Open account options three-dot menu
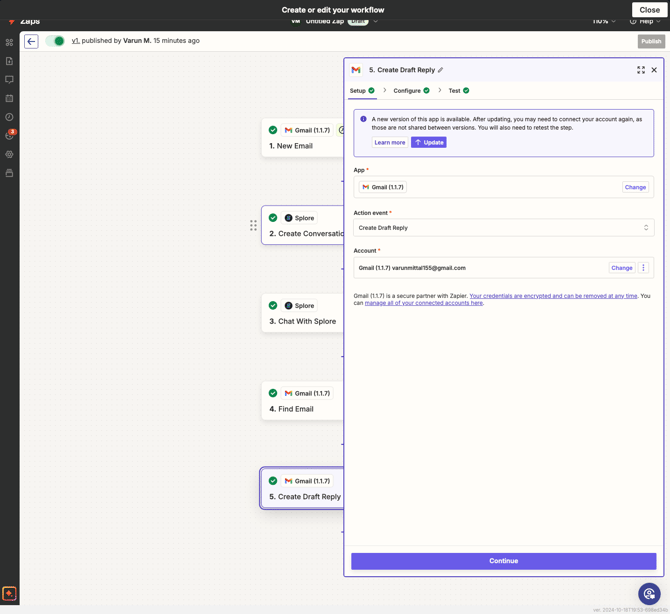Viewport: 670px width, 614px height. pos(643,268)
